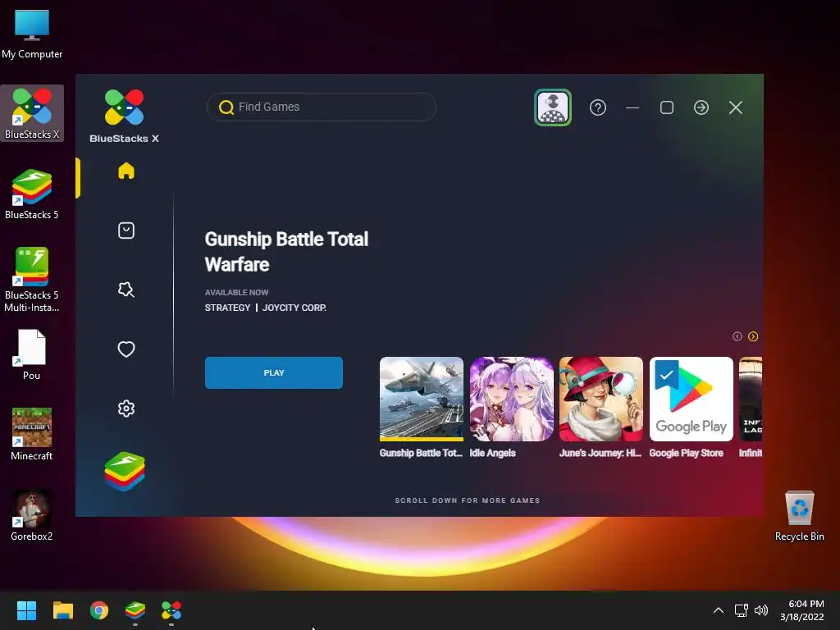This screenshot has height=630, width=840.
Task: Go to previous carousel games arrow
Action: tap(737, 336)
